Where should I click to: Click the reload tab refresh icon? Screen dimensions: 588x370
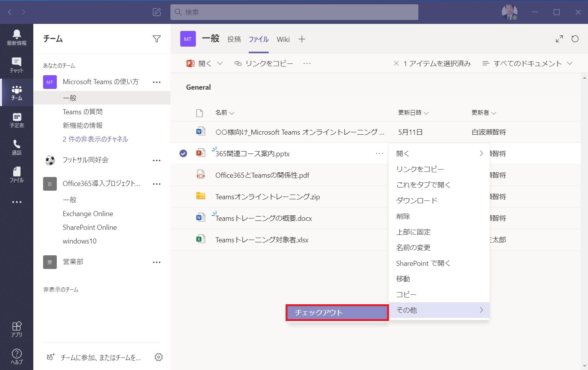point(575,39)
